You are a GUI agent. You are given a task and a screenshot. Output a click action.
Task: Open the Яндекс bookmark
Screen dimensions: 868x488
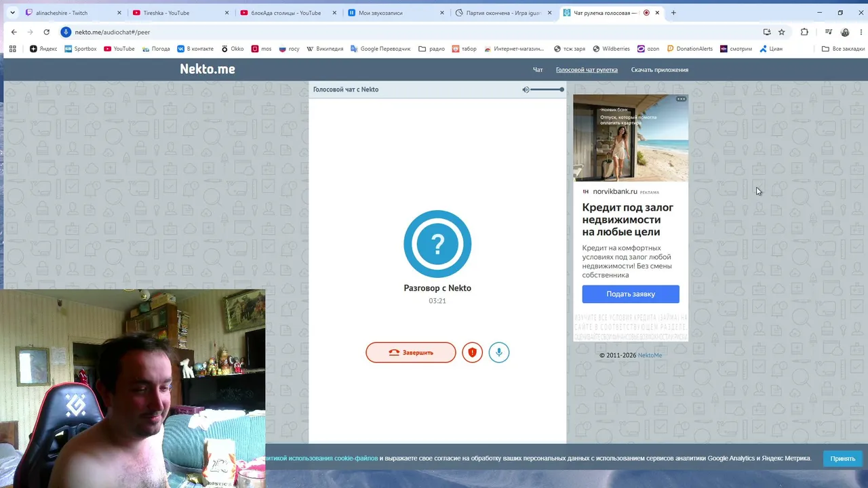coord(44,49)
